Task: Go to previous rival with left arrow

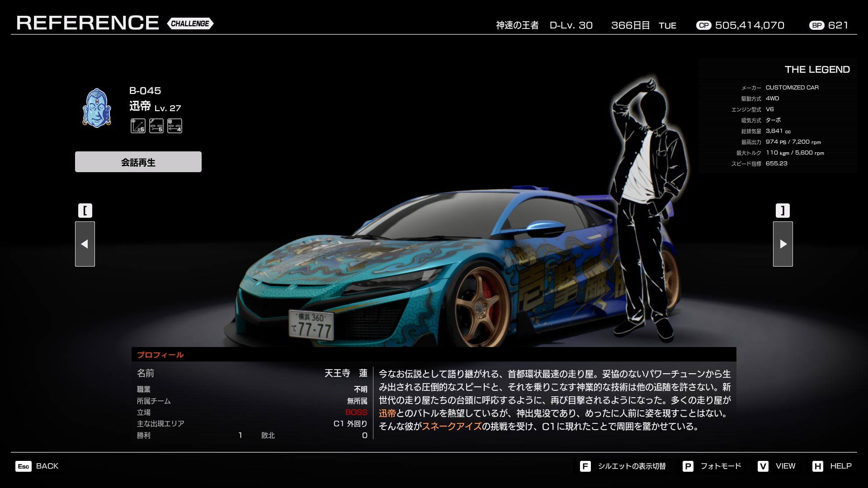Action: tap(85, 244)
